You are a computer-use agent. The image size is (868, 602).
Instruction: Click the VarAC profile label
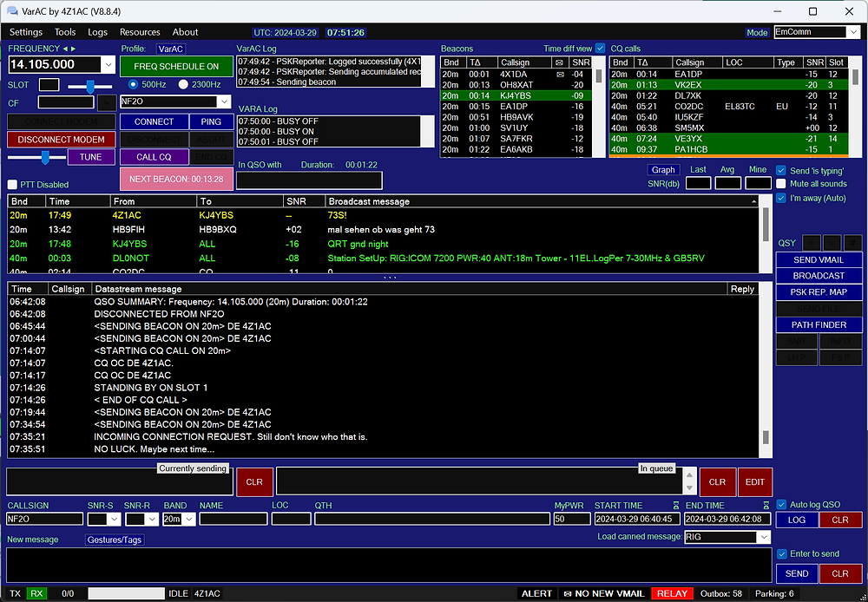tap(170, 49)
